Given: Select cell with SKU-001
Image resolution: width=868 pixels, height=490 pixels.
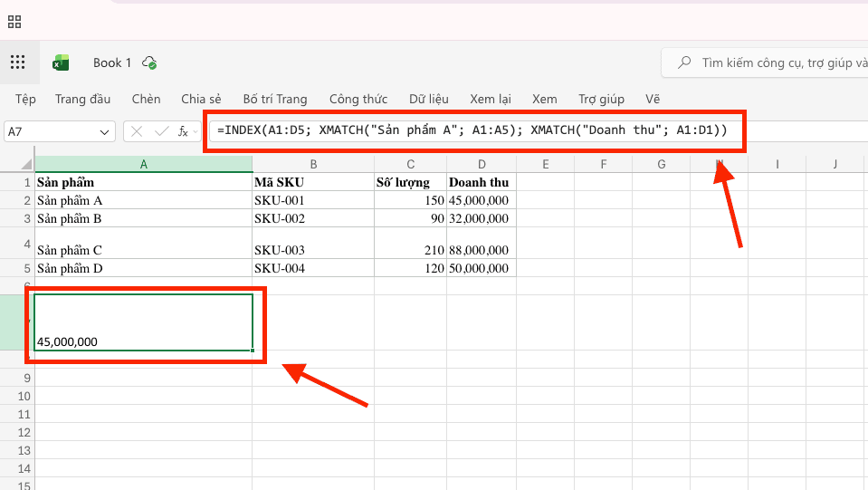Looking at the screenshot, I should (x=313, y=200).
